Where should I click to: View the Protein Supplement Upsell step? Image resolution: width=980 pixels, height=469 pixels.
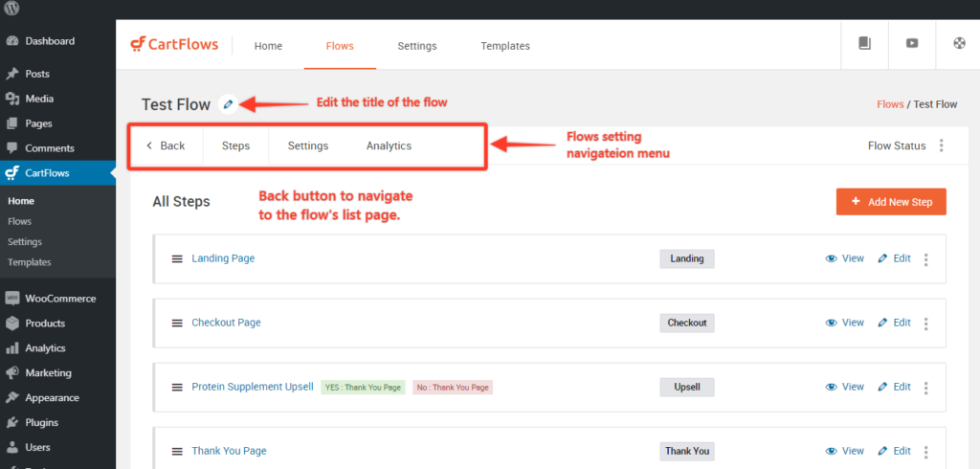845,387
